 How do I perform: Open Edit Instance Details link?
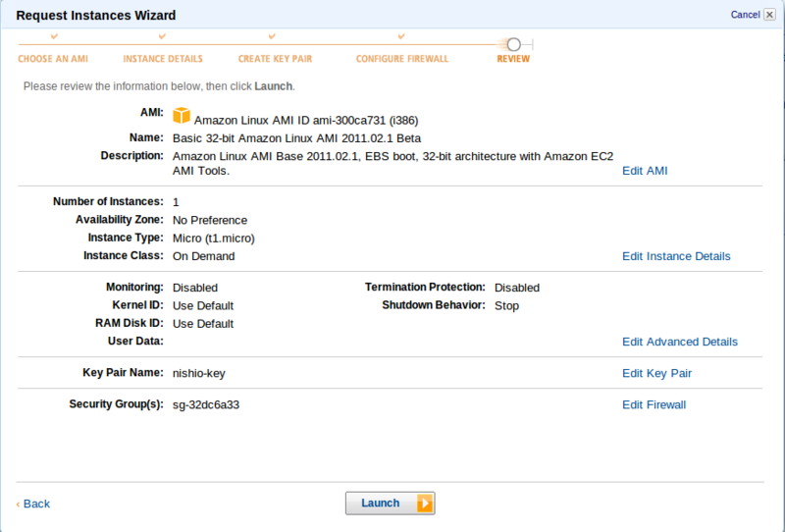tap(676, 256)
